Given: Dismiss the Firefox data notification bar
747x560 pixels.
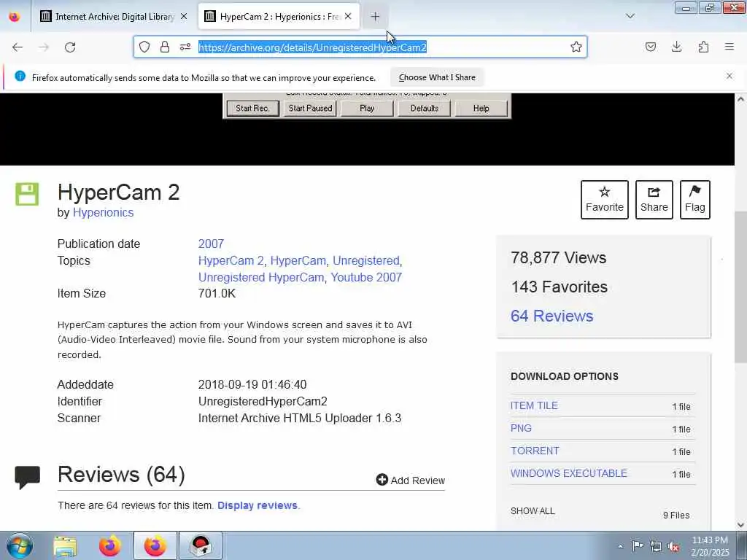Looking at the screenshot, I should pyautogui.click(x=729, y=76).
